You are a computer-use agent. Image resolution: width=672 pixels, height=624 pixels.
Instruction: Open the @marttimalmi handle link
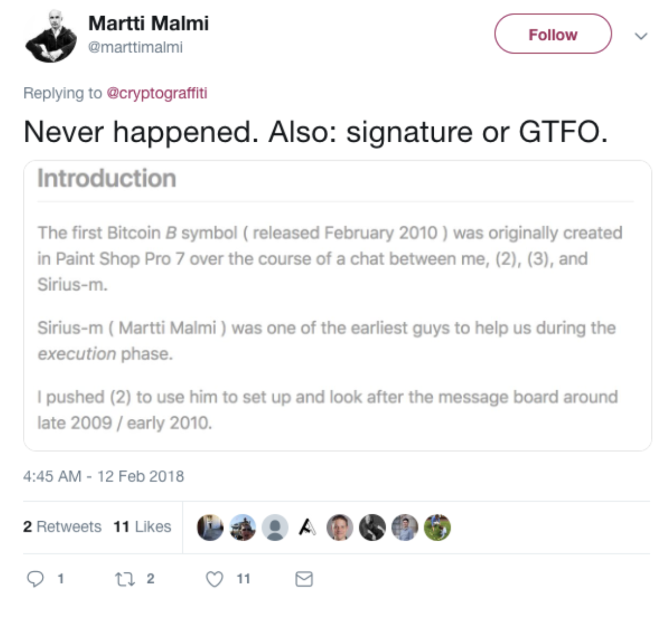[135, 47]
